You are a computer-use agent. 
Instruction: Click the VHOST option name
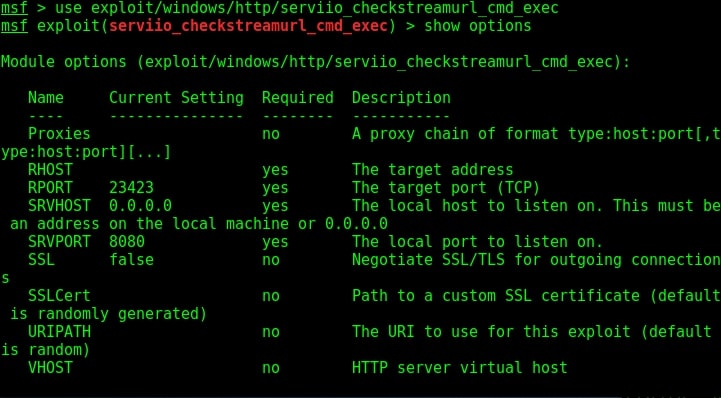[x=51, y=367]
